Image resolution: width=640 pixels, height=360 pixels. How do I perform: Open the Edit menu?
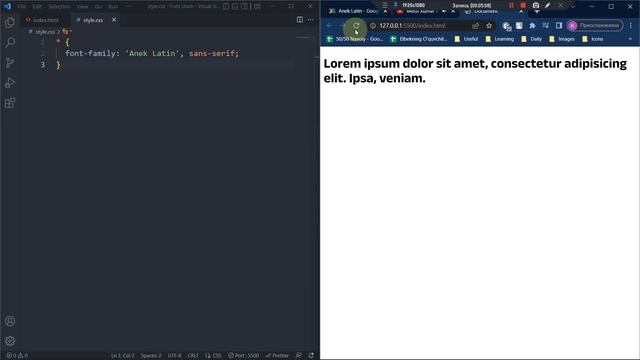click(x=37, y=7)
